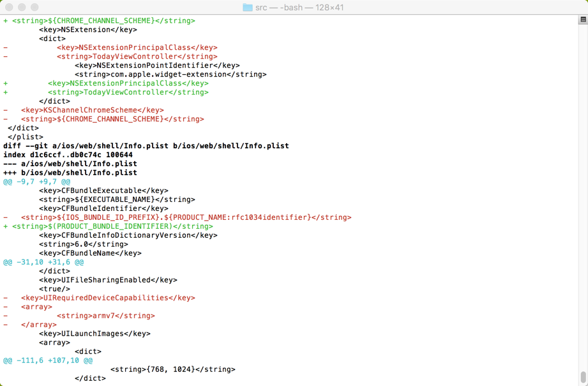Click the '@@ -111,6 +107,10 @@' hunk header
Image resolution: width=588 pixels, height=386 pixels.
(48, 360)
